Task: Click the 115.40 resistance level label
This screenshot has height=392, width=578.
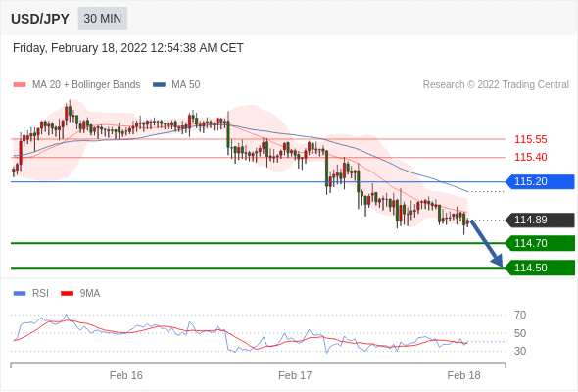Action: [530, 157]
